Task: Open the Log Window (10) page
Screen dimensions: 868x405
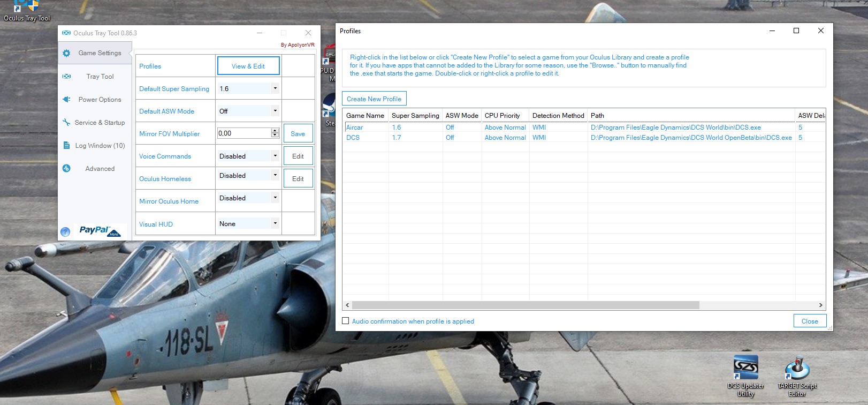Action: click(95, 146)
